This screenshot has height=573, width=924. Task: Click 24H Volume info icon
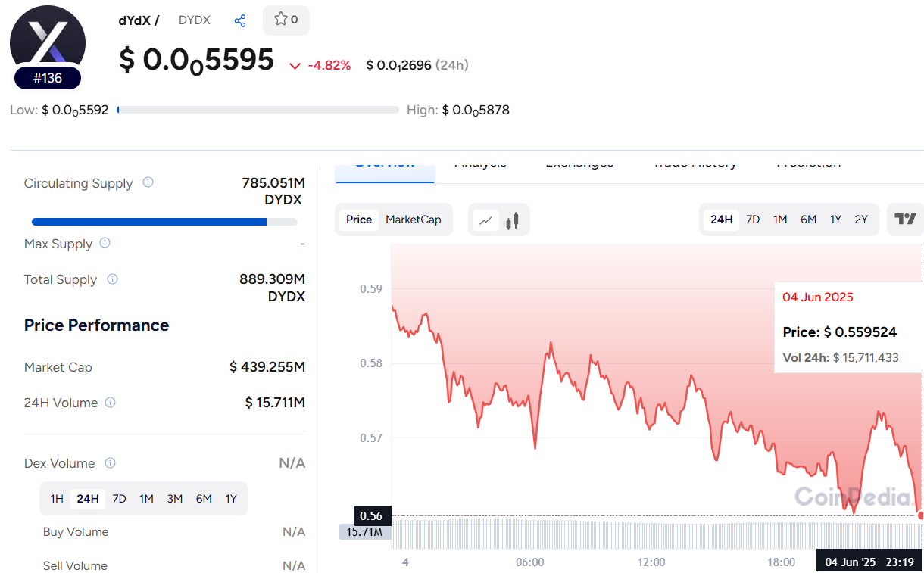click(111, 403)
